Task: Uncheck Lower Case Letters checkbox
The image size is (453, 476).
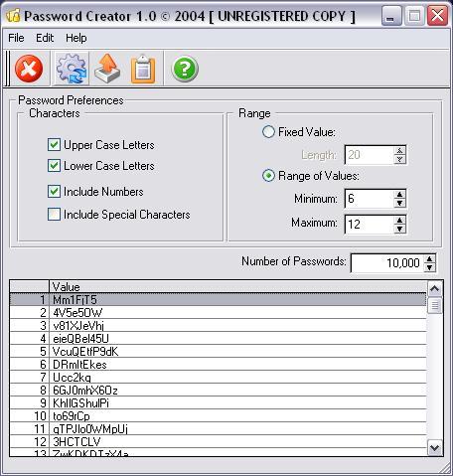Action: pyautogui.click(x=54, y=166)
